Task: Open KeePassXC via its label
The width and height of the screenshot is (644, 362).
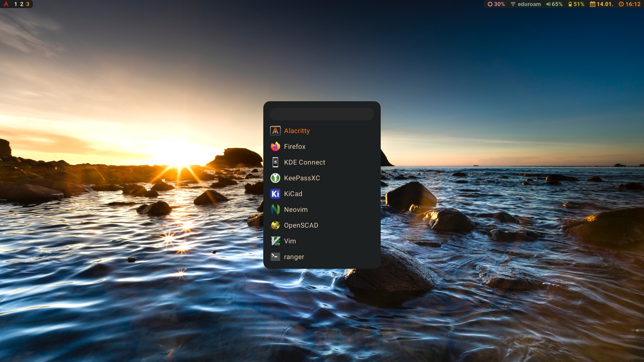Action: click(302, 178)
